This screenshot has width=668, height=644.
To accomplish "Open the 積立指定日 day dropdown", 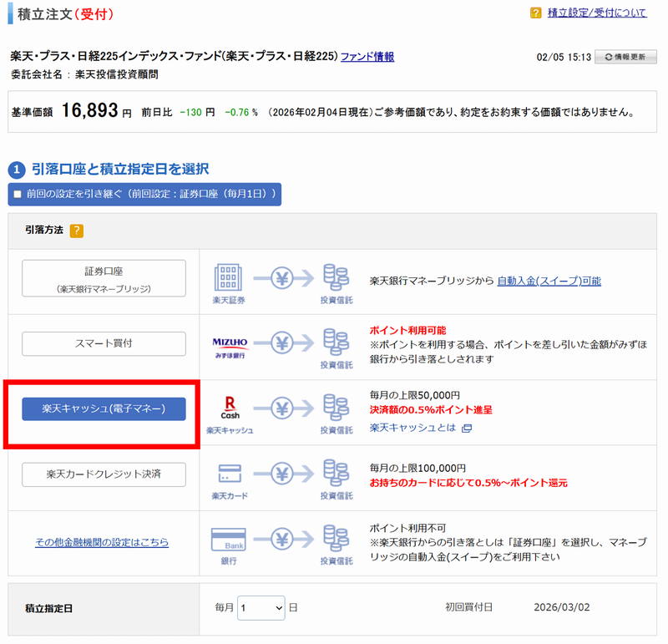I will 261,608.
